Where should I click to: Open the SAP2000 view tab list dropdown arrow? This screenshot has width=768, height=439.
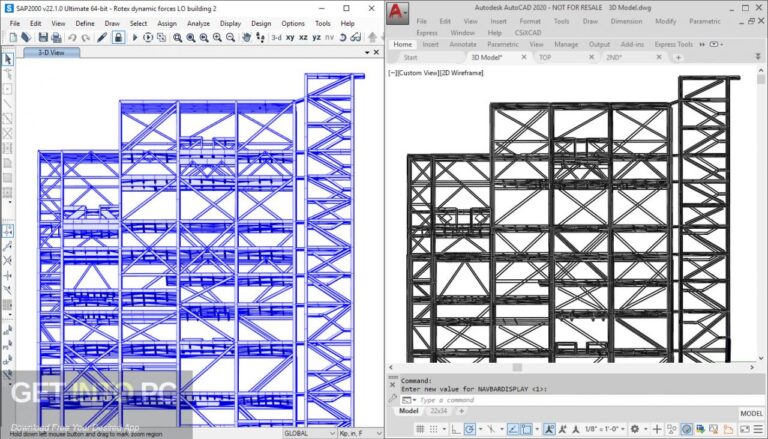tap(367, 52)
